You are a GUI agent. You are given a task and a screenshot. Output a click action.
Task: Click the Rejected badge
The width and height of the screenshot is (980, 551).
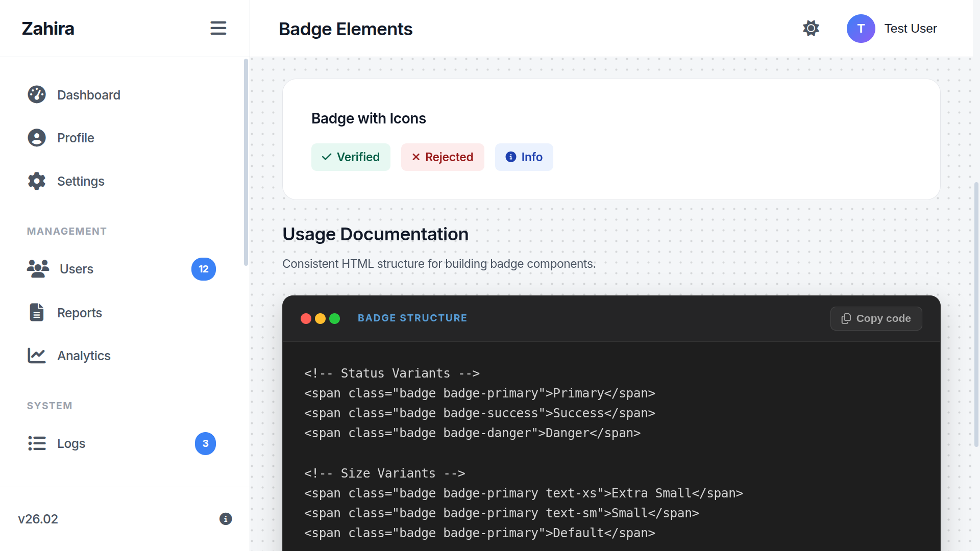click(x=443, y=157)
